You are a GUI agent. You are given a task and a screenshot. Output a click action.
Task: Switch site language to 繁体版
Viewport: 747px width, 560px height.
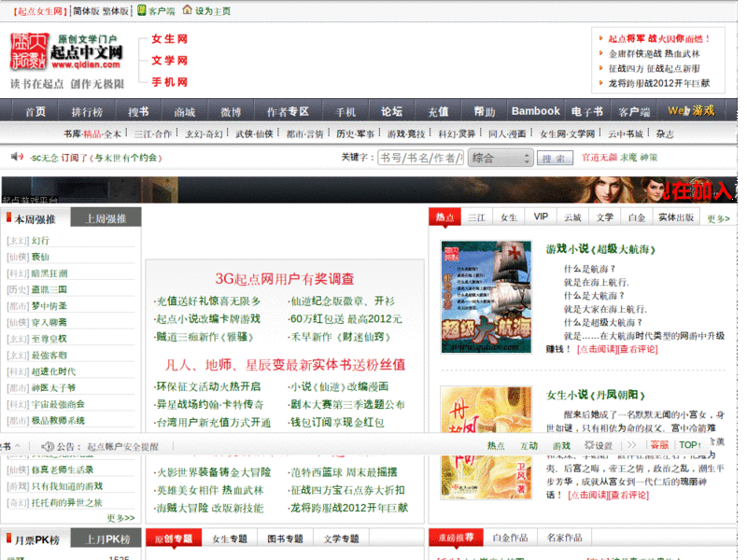pos(113,8)
